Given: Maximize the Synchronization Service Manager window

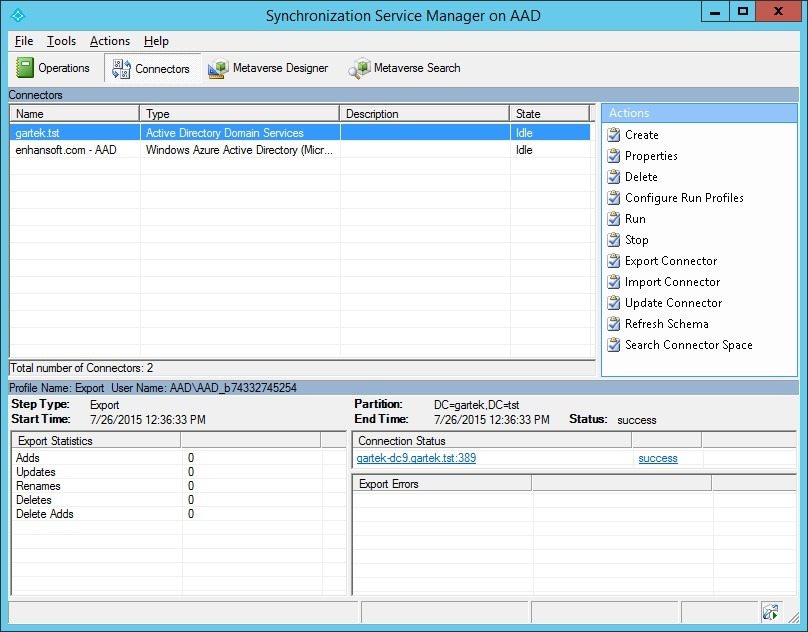Looking at the screenshot, I should pyautogui.click(x=743, y=12).
